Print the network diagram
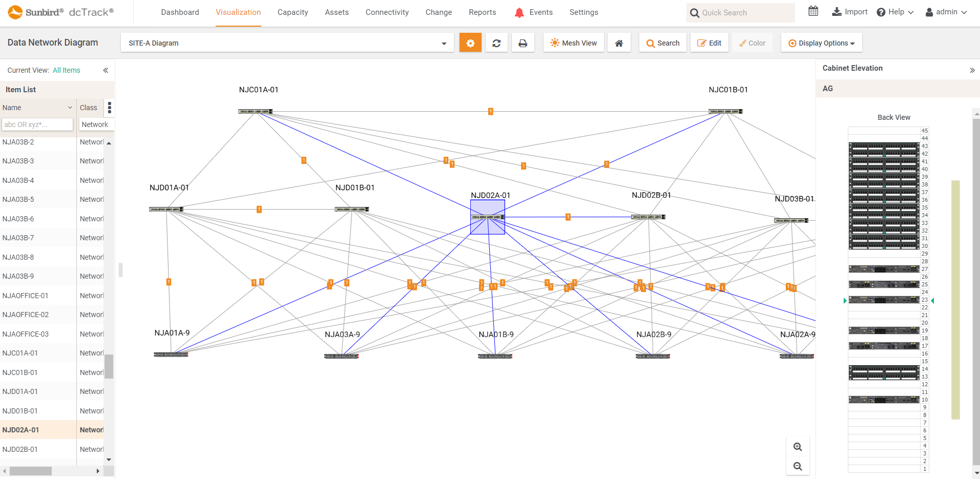The height and width of the screenshot is (479, 980). tap(523, 43)
